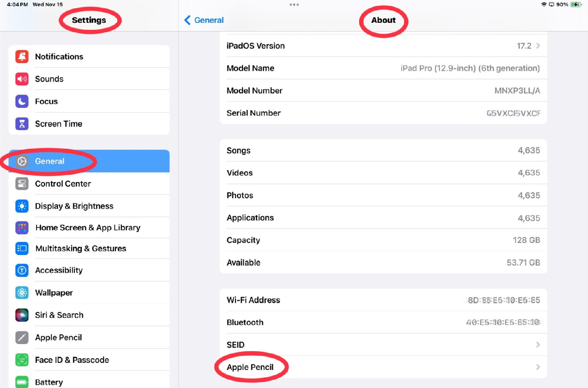The image size is (588, 388).
Task: Tap the Siri & Search orb icon
Action: (22, 315)
